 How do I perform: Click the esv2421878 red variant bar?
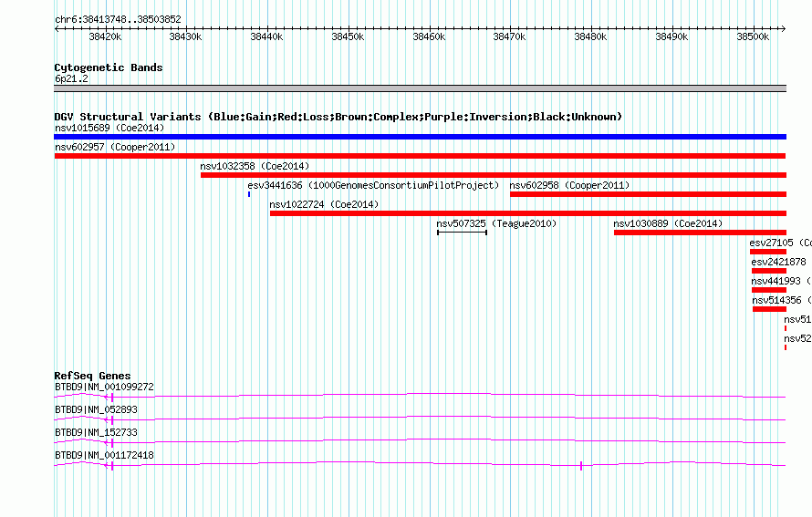(x=769, y=271)
